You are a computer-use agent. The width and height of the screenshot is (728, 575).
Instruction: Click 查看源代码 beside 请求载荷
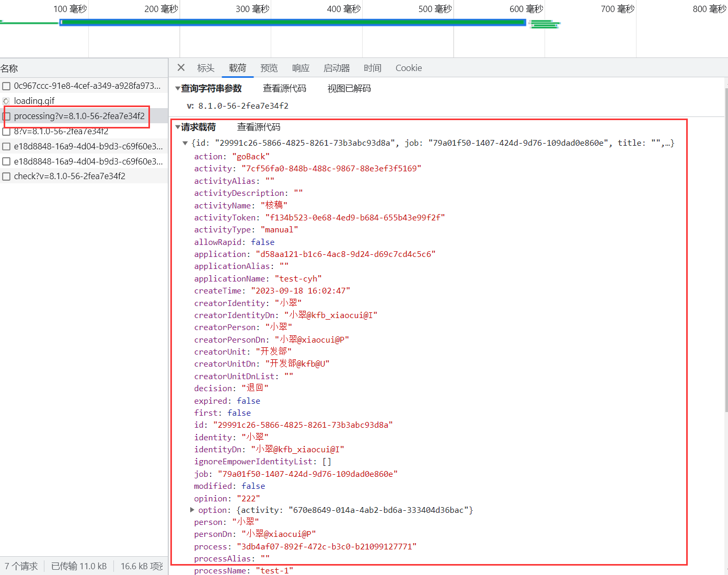[x=258, y=127]
